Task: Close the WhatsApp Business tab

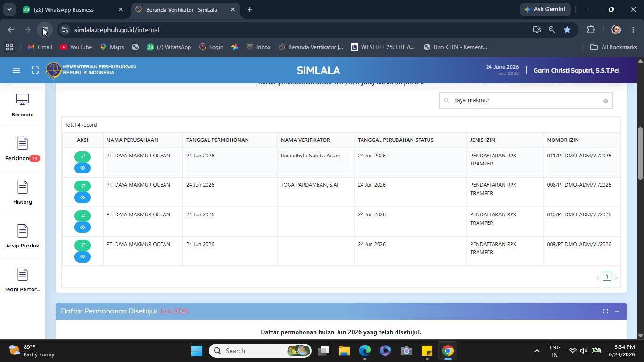Action: pos(121,9)
